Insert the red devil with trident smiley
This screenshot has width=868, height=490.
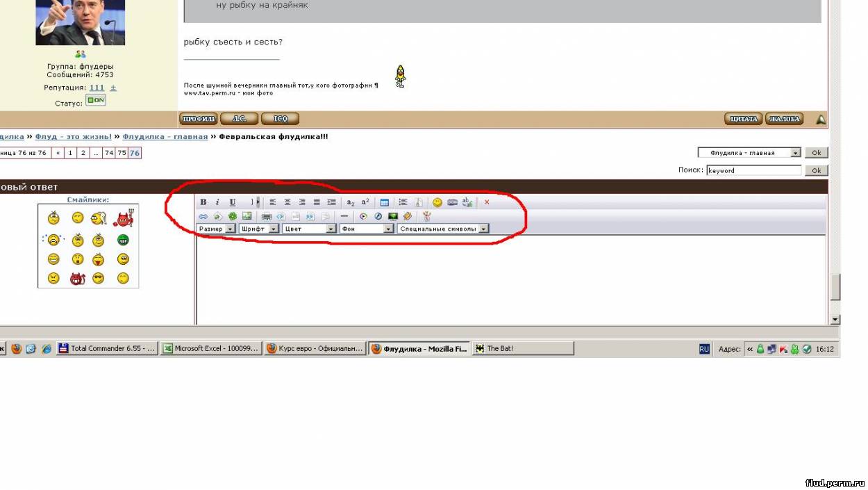pyautogui.click(x=123, y=219)
